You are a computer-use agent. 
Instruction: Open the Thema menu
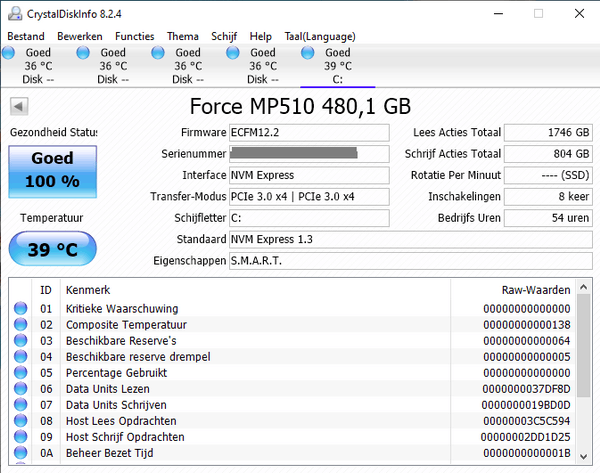(x=182, y=36)
